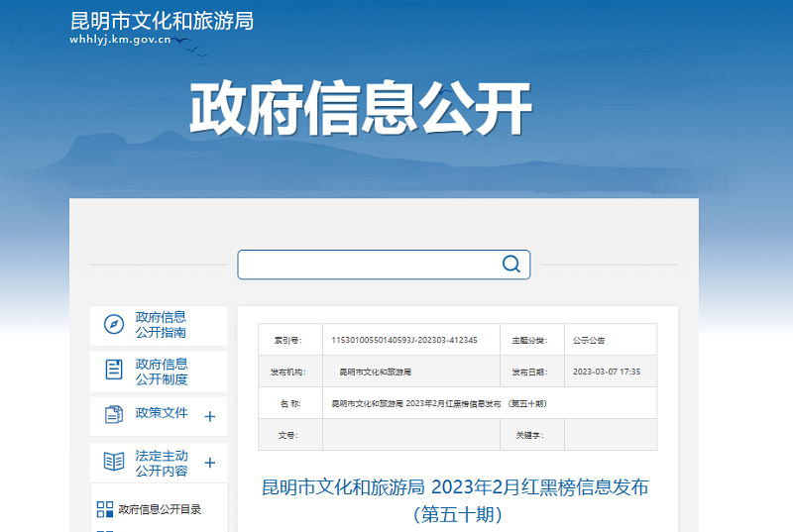Click the whhlyj.km.gov.cn address under the logo
This screenshot has width=793, height=532.
coord(121,40)
